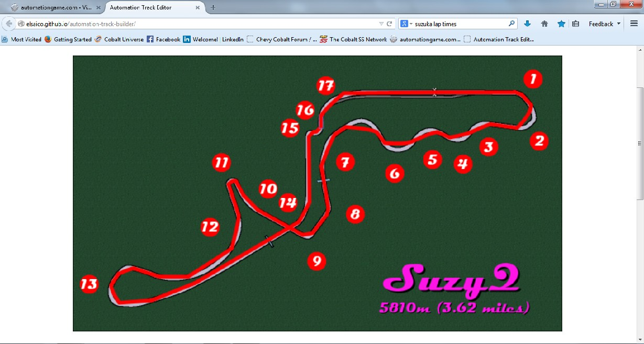
Task: Reload the page with the refresh icon
Action: coord(390,24)
